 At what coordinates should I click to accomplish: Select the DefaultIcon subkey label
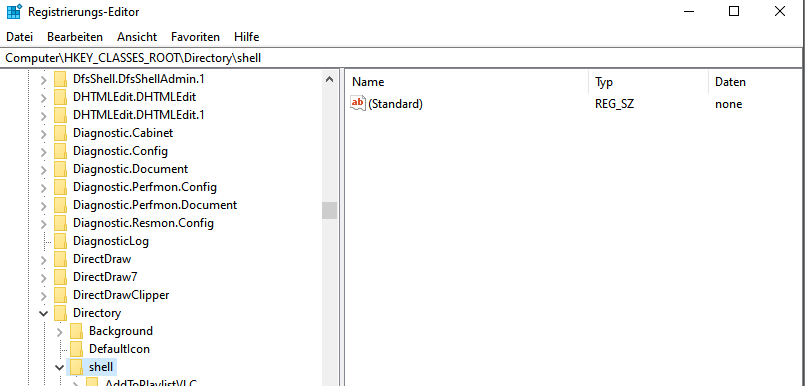click(x=119, y=349)
